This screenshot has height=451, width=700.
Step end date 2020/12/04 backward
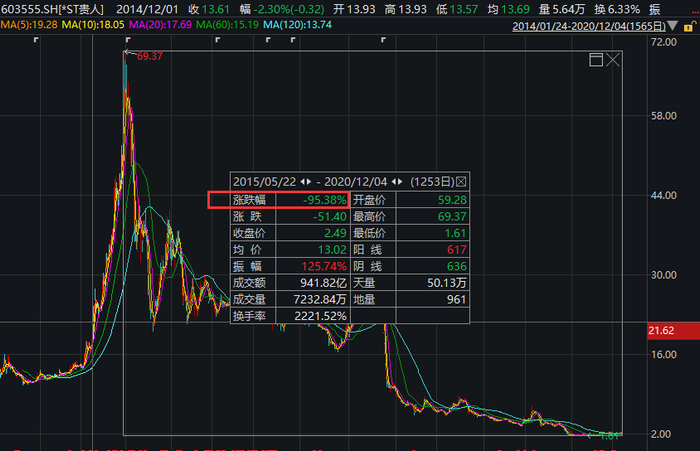[x=394, y=182]
